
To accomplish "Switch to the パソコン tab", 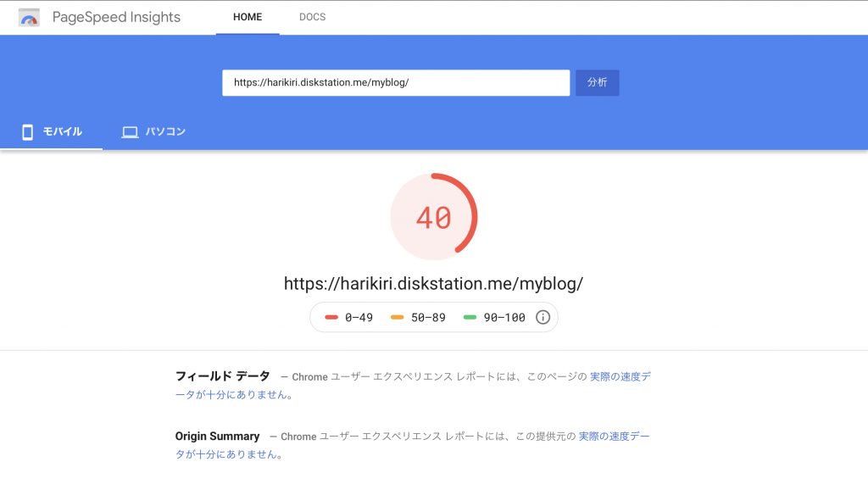I will pyautogui.click(x=153, y=131).
